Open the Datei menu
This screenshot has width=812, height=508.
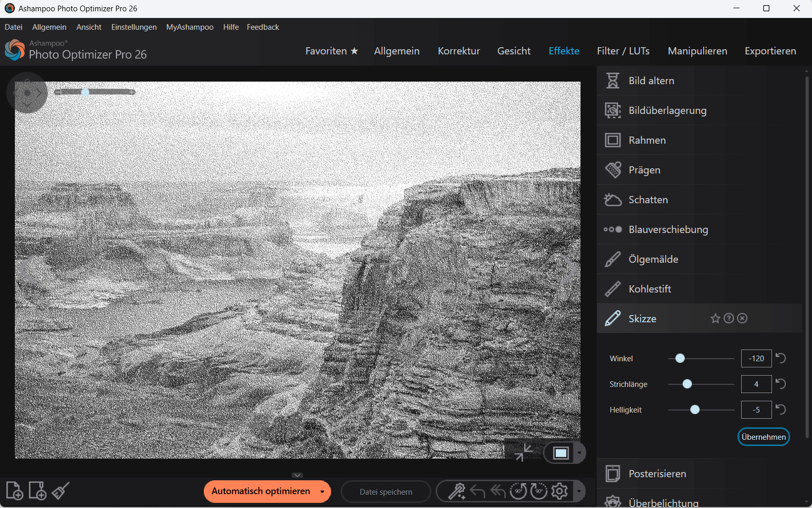13,27
